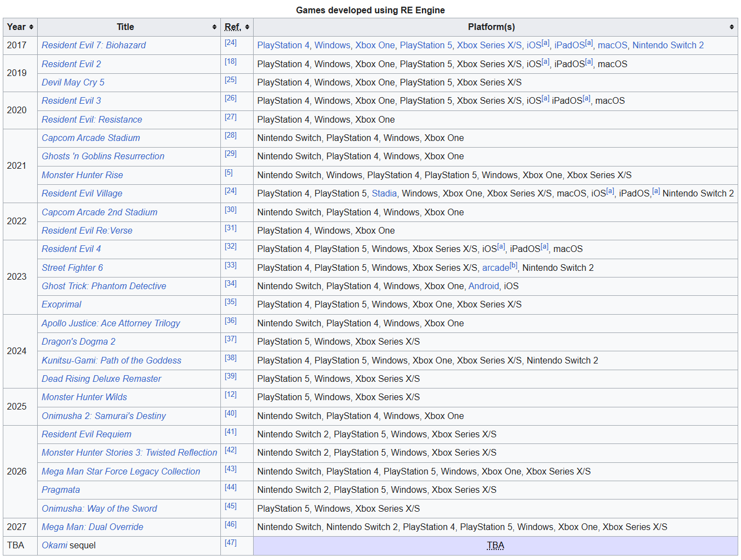The width and height of the screenshot is (741, 560).
Task: Jump to reference [46] for Mega Man: Dual Override
Action: tap(230, 524)
